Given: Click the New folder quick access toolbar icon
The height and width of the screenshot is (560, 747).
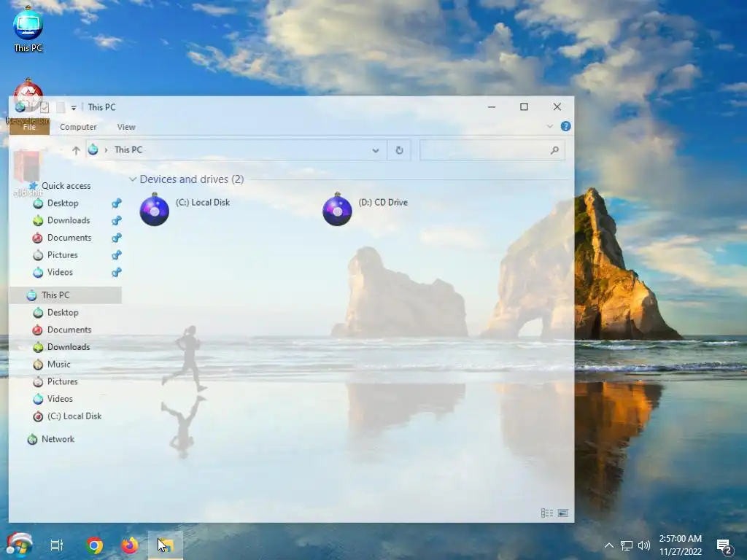Looking at the screenshot, I should [x=61, y=107].
